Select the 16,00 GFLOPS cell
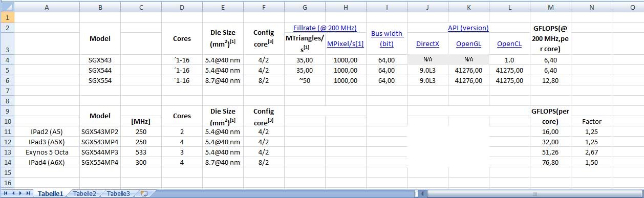 click(x=550, y=131)
